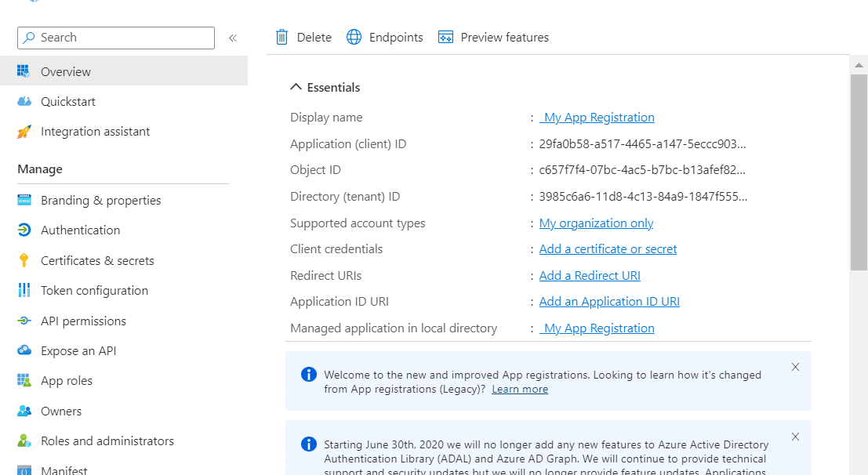The image size is (868, 475).
Task: Click Add an Application ID URI
Action: click(x=609, y=302)
